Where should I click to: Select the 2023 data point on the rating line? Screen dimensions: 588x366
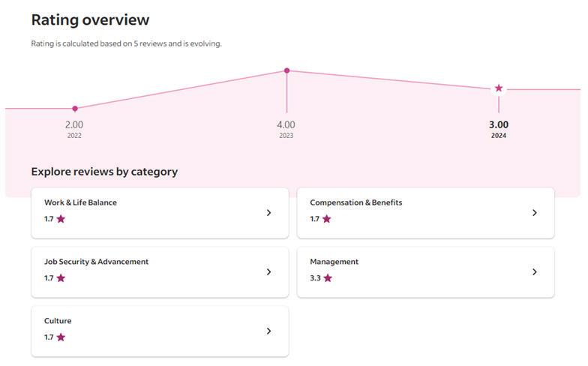point(286,71)
